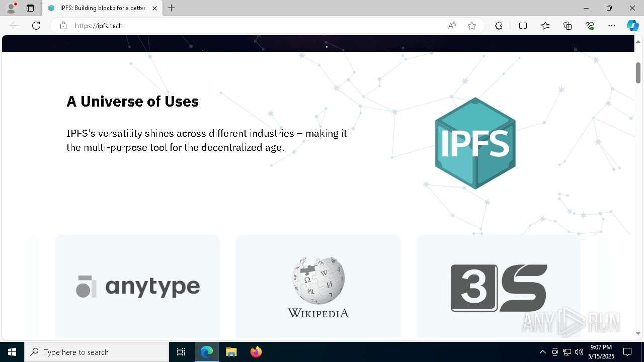Open the Favorites list icon
This screenshot has height=362, width=644.
point(545,26)
